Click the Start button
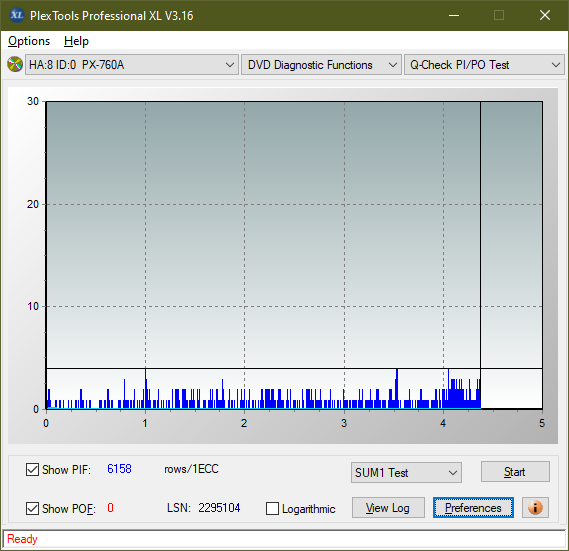Viewport: 569px width, 551px height. (515, 472)
